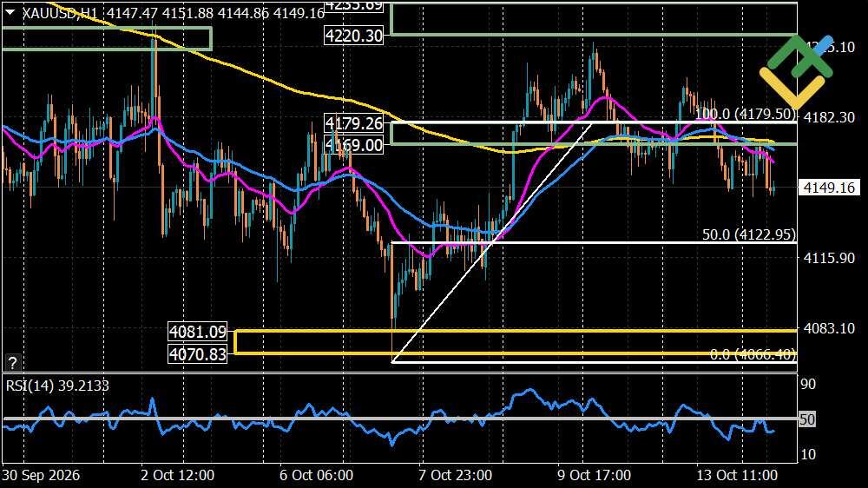Click the RSI scale value 10

808,454
